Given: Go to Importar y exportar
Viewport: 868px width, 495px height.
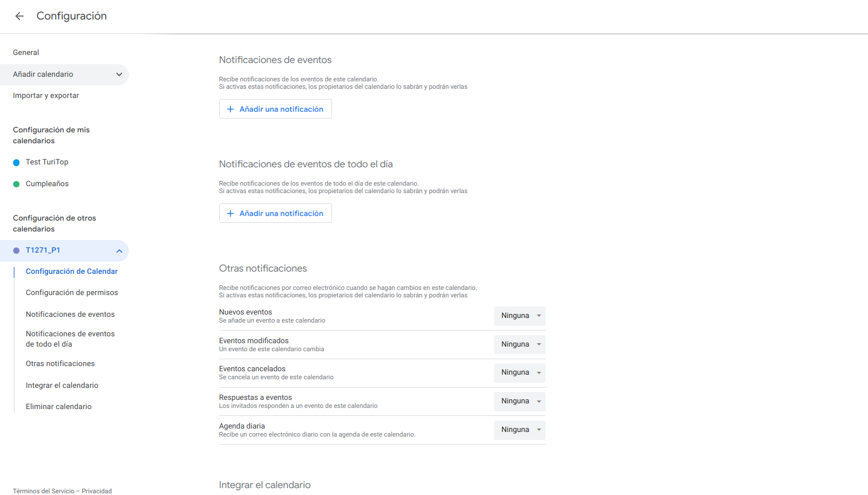Looking at the screenshot, I should (x=46, y=96).
